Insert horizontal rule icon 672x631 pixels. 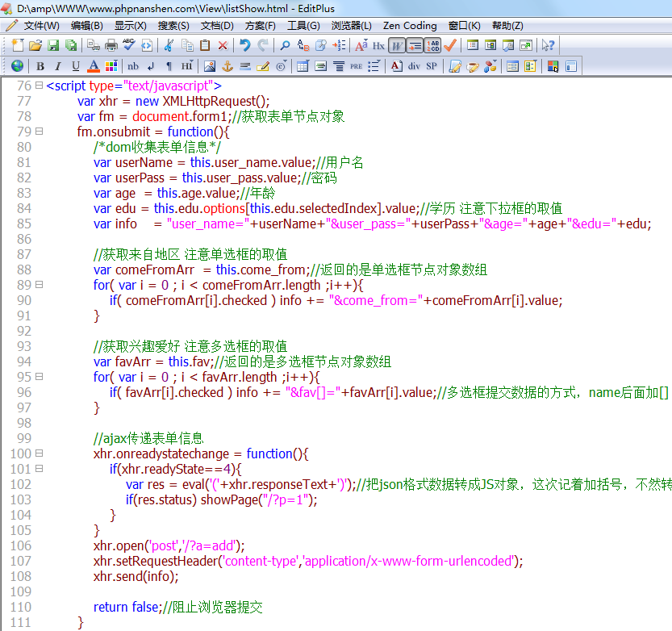point(245,66)
